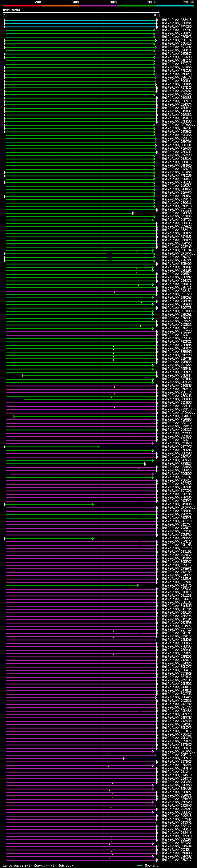Click the UniRef100_A7P6H4 label
This screenshot has height=868, width=197.
click(x=177, y=450)
